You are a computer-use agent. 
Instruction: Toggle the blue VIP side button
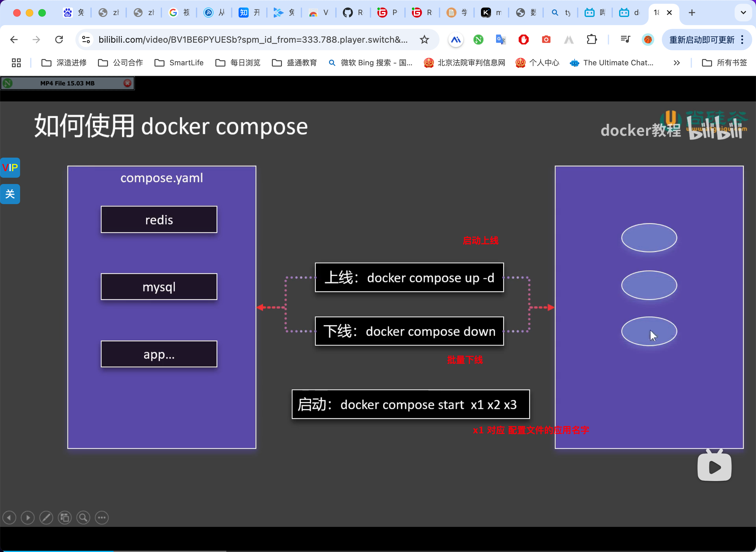point(10,167)
